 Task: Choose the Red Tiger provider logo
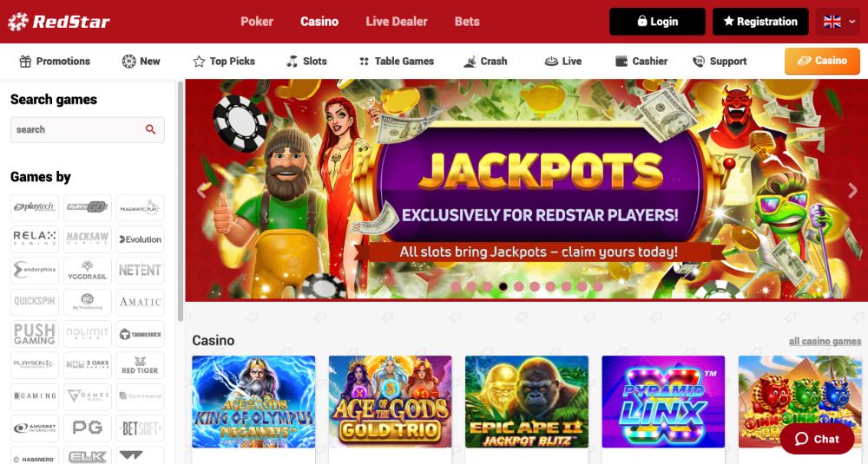(140, 365)
